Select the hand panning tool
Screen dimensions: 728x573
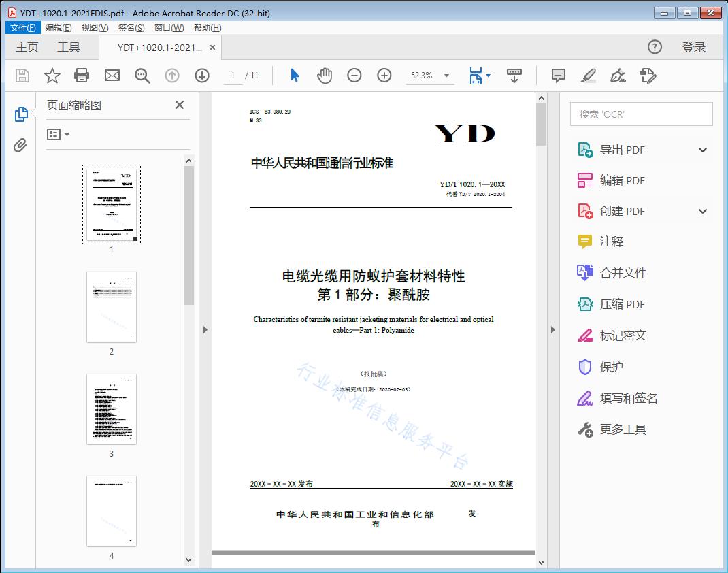pyautogui.click(x=325, y=76)
